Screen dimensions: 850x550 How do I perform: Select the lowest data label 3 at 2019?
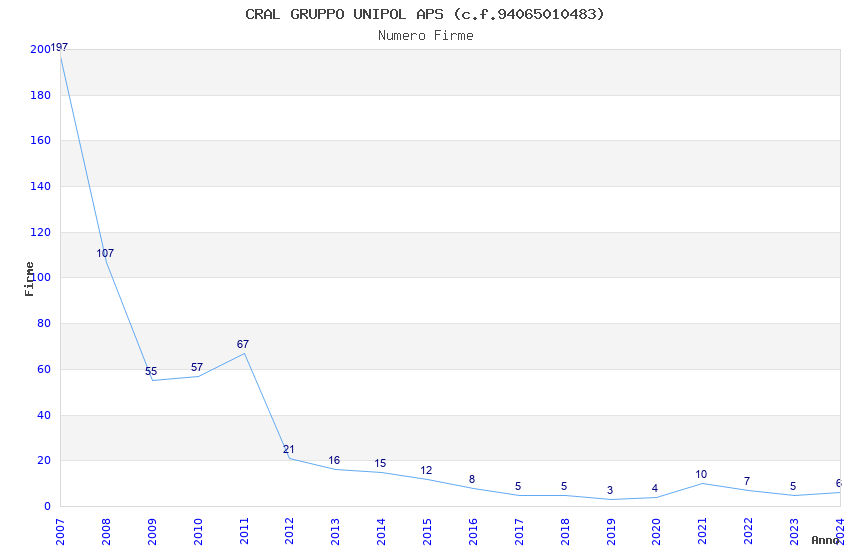[x=610, y=490]
